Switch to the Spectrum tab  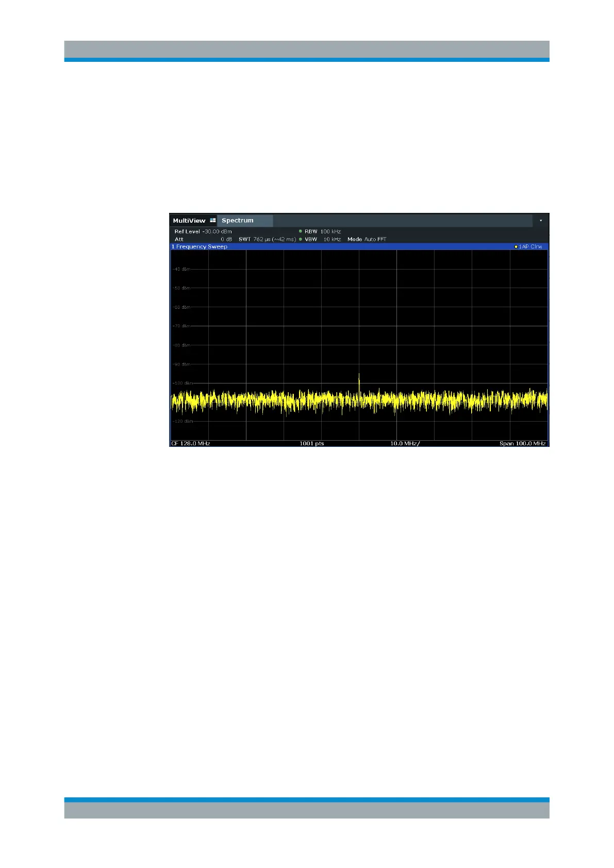click(245, 221)
